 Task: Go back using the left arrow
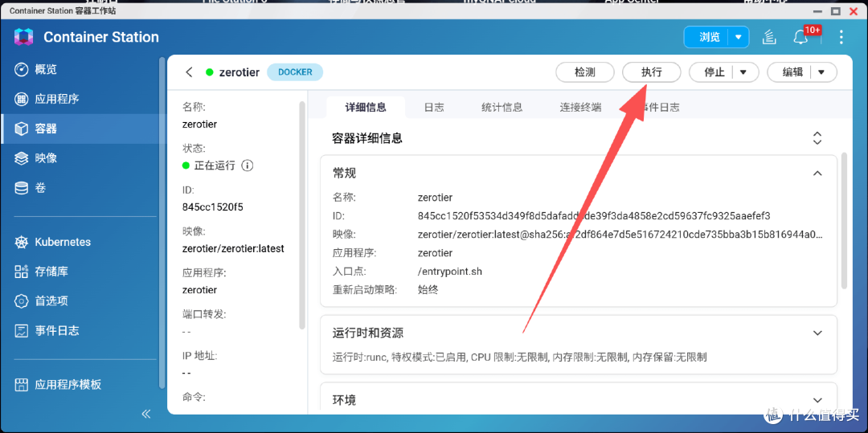click(x=190, y=71)
